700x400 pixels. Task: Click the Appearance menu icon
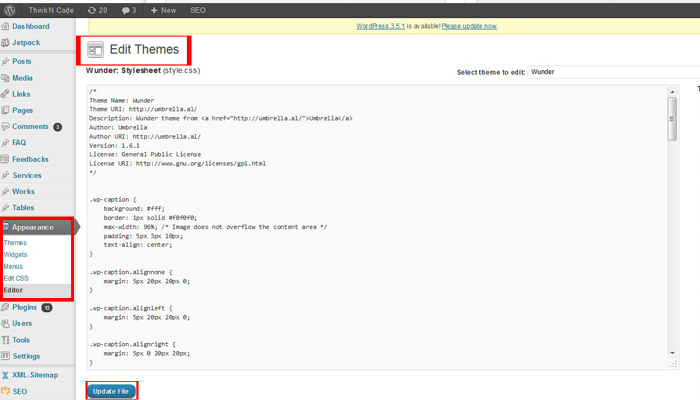[6, 227]
